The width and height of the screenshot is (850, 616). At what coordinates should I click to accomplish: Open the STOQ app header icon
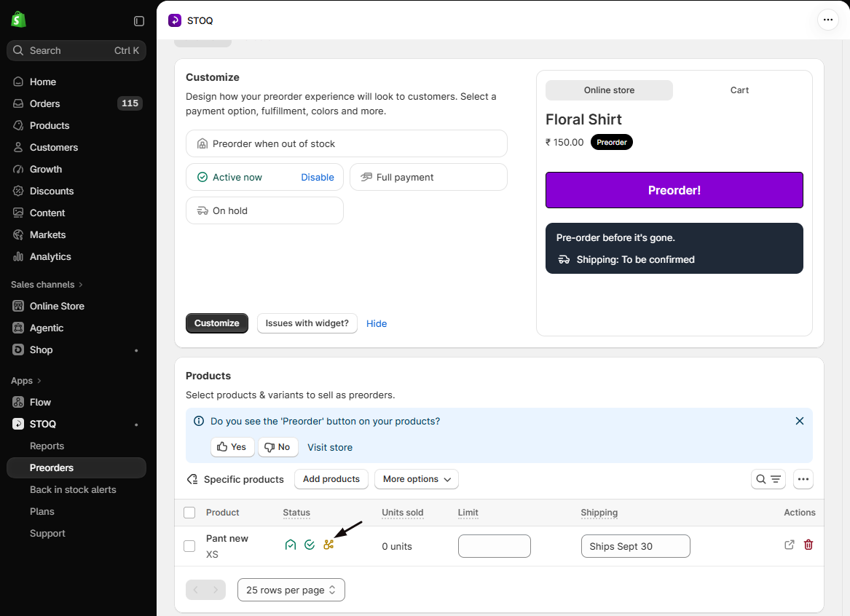(x=175, y=20)
